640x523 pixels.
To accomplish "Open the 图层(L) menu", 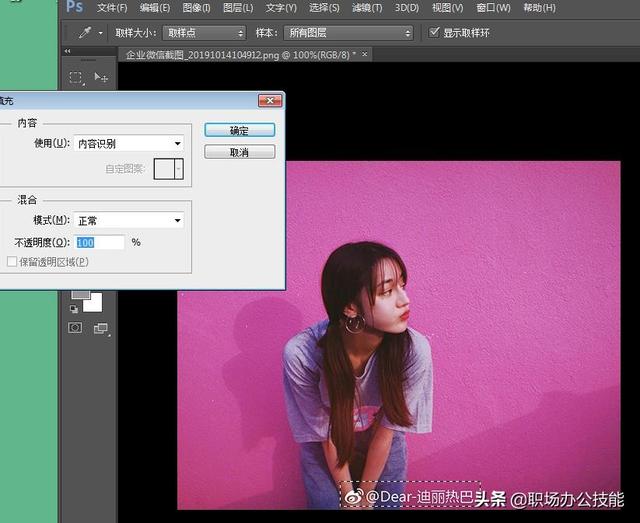I will [x=238, y=8].
